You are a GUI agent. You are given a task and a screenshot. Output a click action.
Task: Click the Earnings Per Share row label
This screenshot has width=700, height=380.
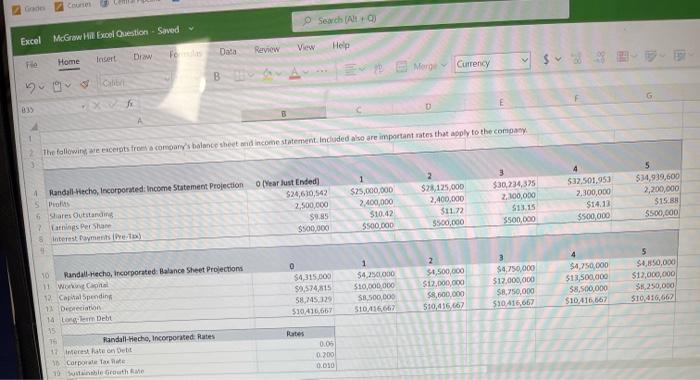[81, 226]
